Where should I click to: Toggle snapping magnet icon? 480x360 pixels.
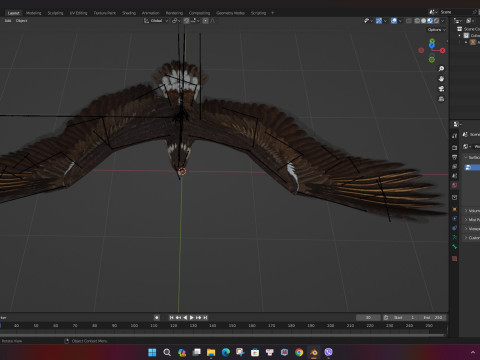pos(186,21)
